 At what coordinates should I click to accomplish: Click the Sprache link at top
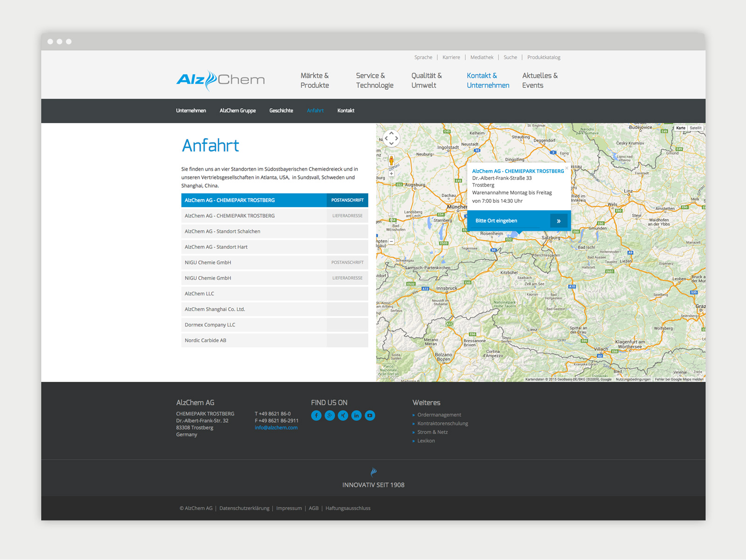pyautogui.click(x=423, y=57)
